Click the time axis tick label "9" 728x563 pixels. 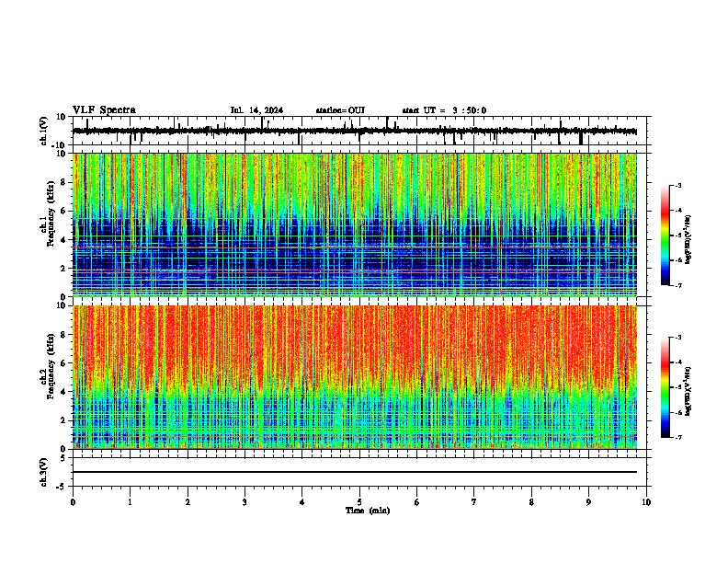coord(588,502)
